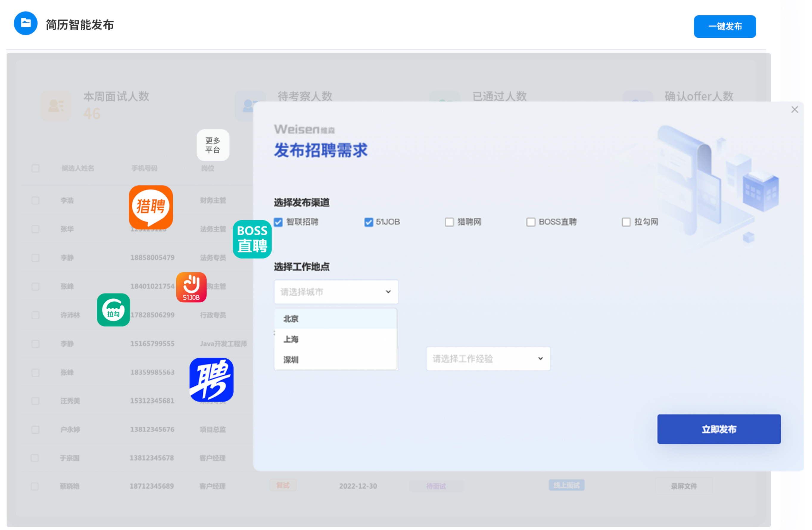Viewport: 812px width, 530px height.
Task: Tick the checkbox for candidate 李浩
Action: (x=35, y=200)
